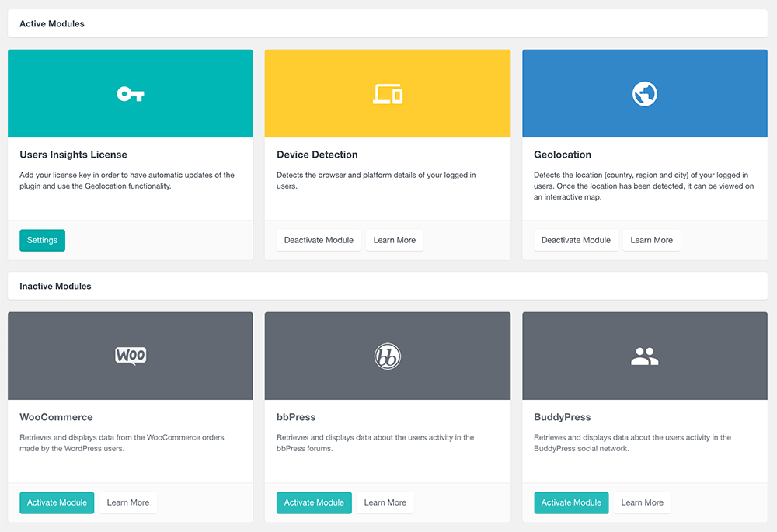777x532 pixels.
Task: Click the Inactive Modules section heading
Action: pos(55,287)
